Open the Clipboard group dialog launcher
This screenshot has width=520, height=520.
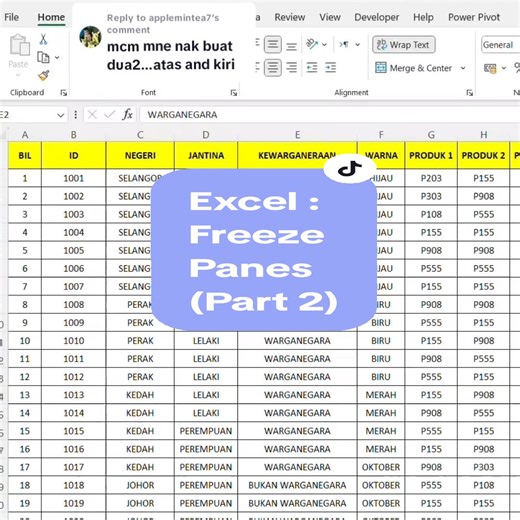coord(63,93)
